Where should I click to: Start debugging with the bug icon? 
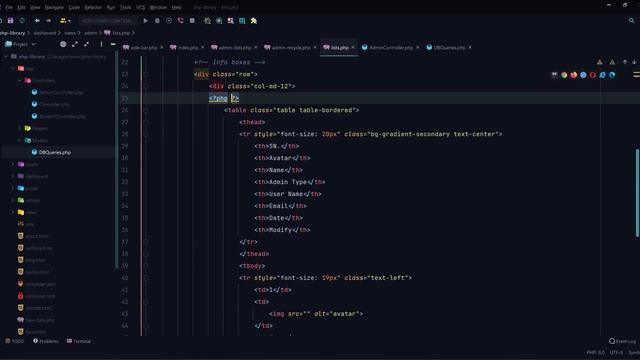click(157, 20)
